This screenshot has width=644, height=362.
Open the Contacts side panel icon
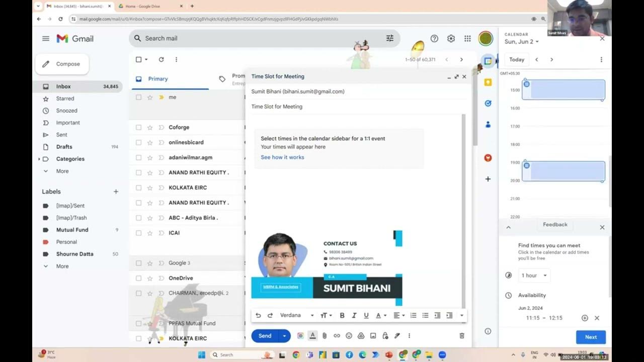click(488, 125)
